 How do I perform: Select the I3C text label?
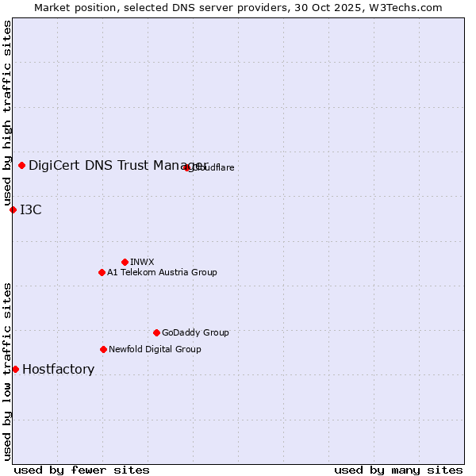click(x=31, y=209)
